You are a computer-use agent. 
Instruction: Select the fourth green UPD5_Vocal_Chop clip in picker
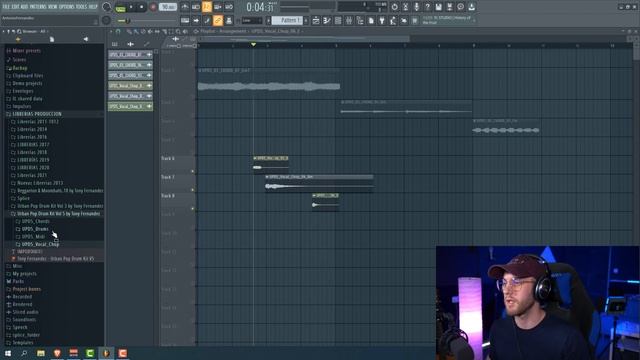pyautogui.click(x=130, y=86)
